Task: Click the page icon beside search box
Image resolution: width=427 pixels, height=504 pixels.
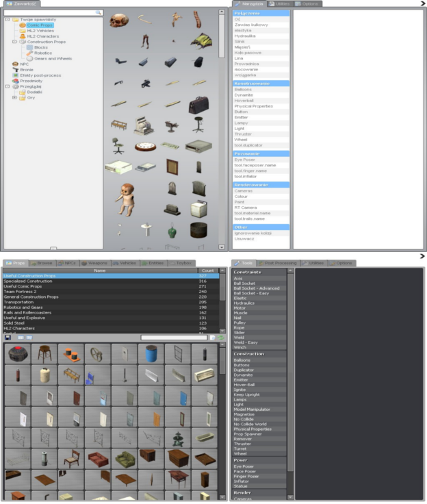Action: (x=212, y=338)
